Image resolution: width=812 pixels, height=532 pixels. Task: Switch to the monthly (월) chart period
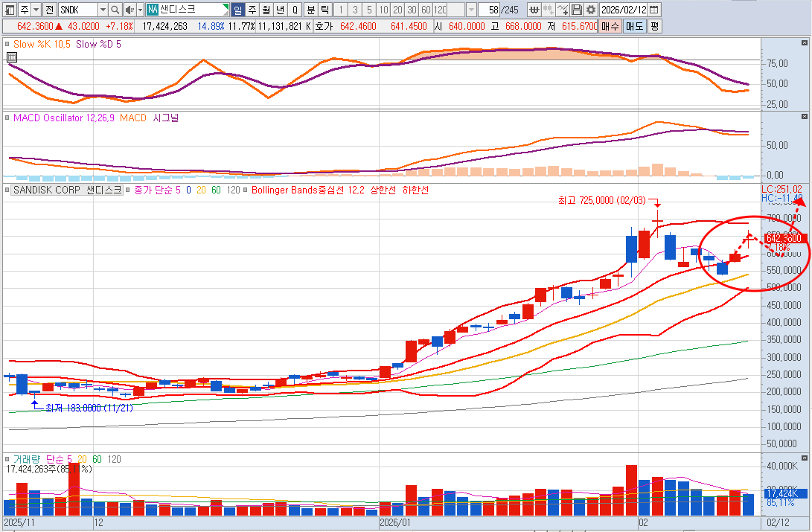click(266, 10)
